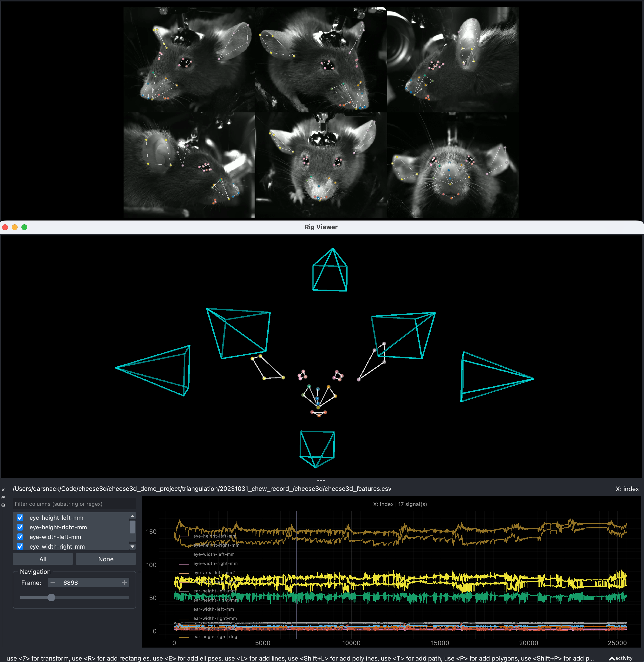Decrease the frame number with minus
The height and width of the screenshot is (662, 644).
click(x=53, y=583)
